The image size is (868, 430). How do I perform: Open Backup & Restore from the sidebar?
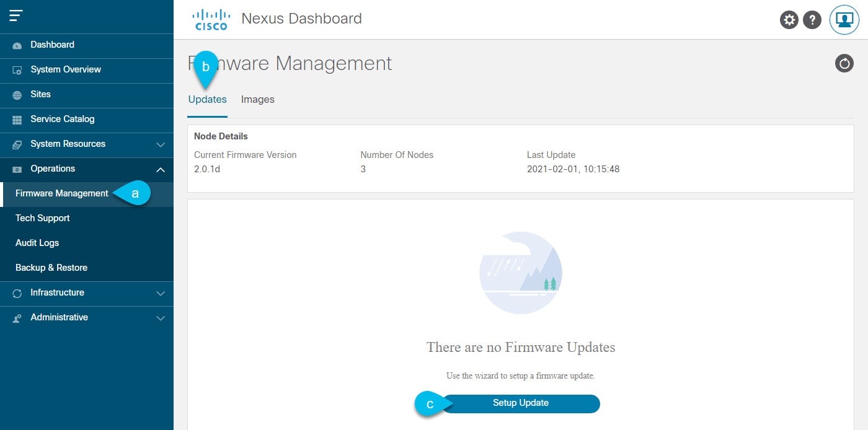(x=50, y=267)
